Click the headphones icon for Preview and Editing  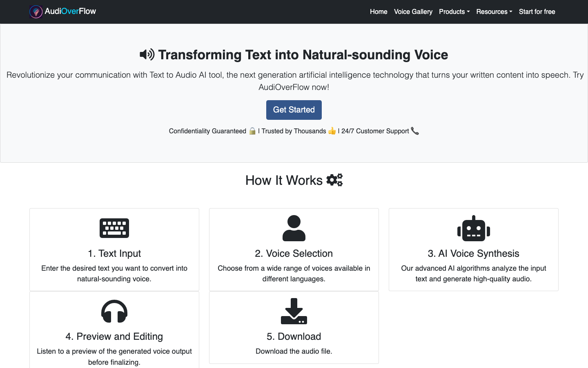point(114,311)
